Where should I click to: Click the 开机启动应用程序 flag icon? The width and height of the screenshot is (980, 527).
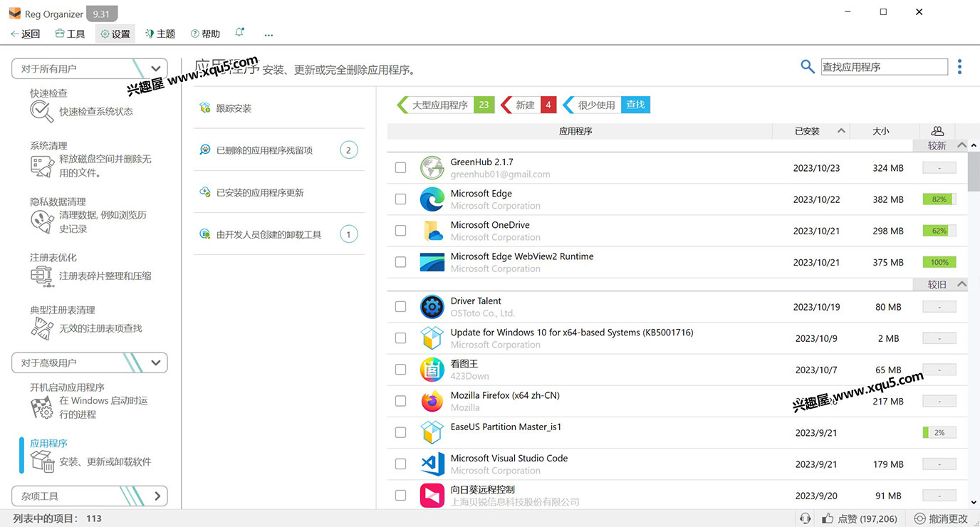coord(42,407)
